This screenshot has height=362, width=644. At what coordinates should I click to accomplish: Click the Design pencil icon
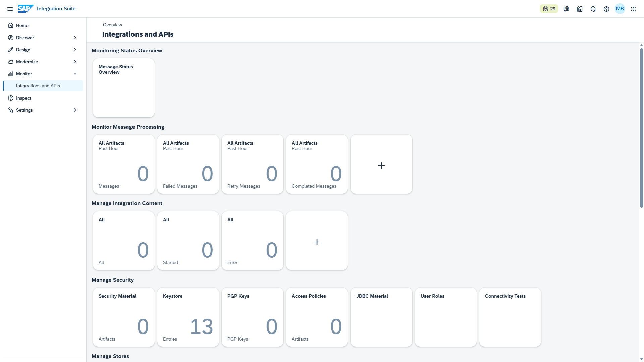point(11,50)
